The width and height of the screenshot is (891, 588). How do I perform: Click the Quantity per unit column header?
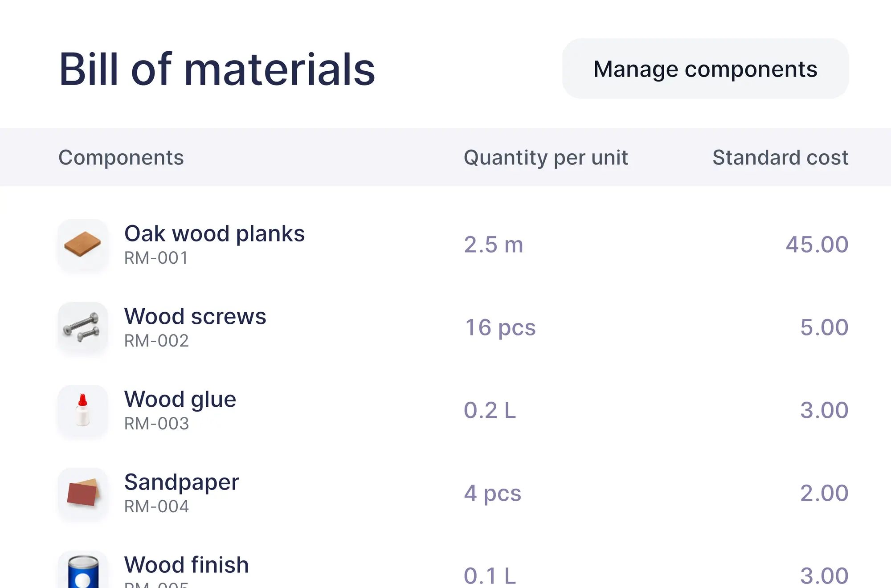(546, 158)
